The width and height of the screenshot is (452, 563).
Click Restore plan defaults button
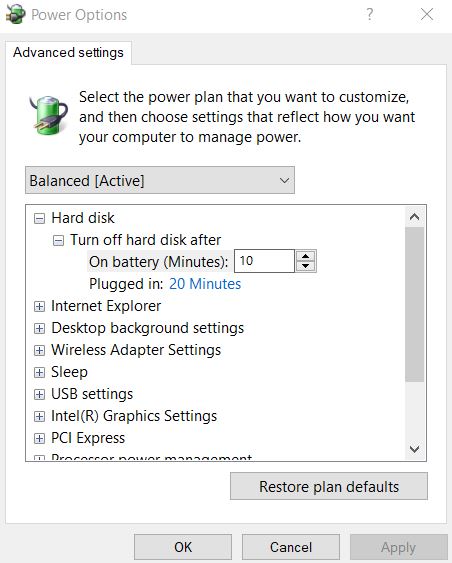pyautogui.click(x=329, y=487)
